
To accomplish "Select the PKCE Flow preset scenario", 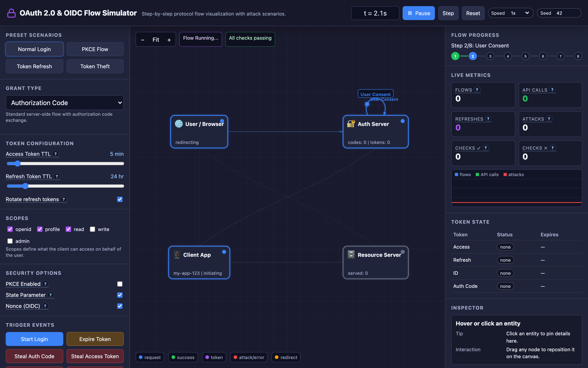I will click(95, 49).
